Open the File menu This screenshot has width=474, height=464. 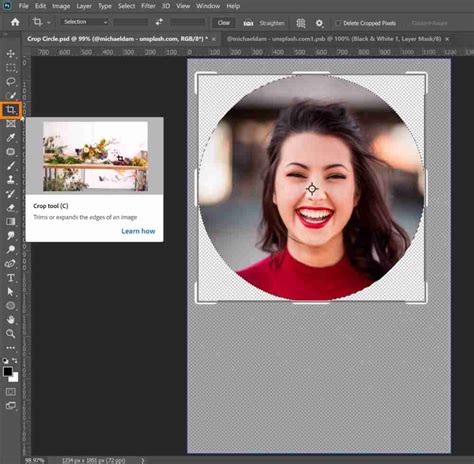click(x=23, y=6)
